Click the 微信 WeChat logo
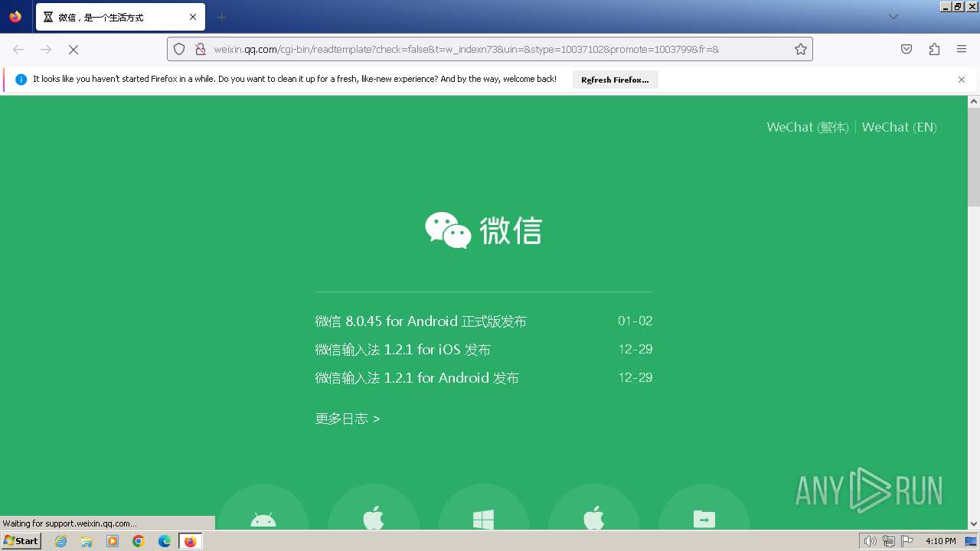 [484, 230]
